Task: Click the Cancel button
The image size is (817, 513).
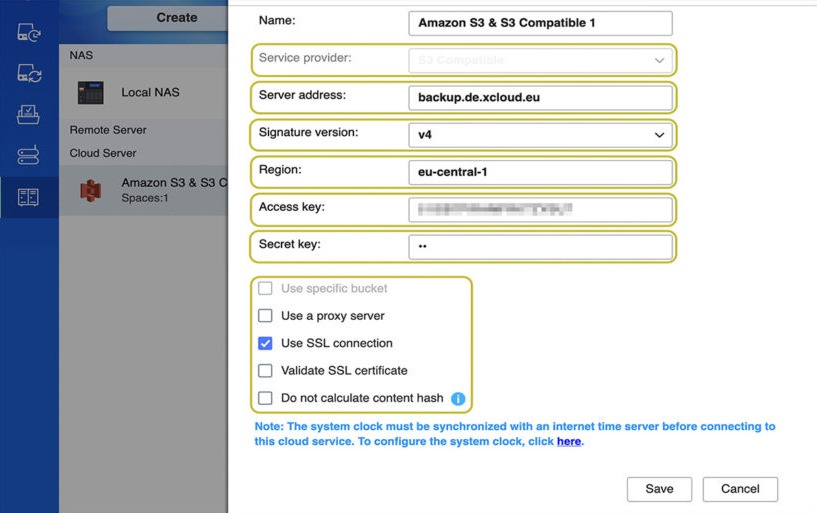Action: pyautogui.click(x=740, y=489)
